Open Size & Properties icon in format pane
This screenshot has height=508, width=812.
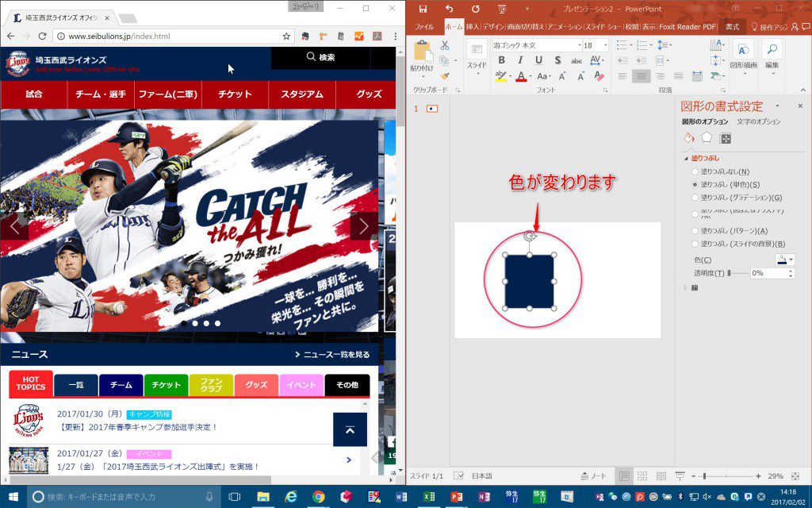tap(726, 138)
